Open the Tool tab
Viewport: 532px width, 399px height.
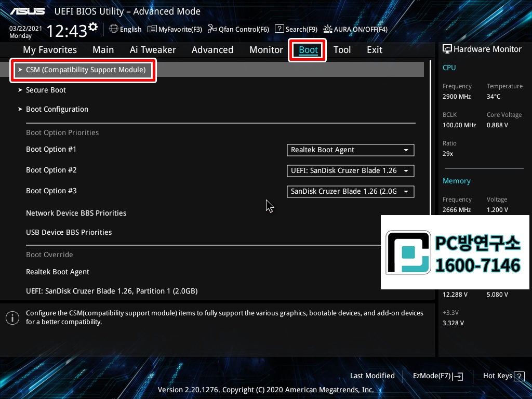(342, 50)
